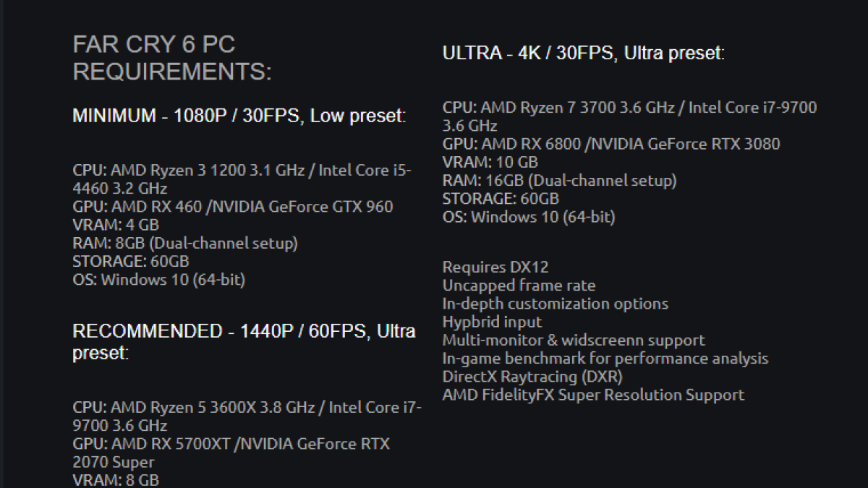Click RAM: 16GB (Dual-channel setup) line

[x=560, y=180]
